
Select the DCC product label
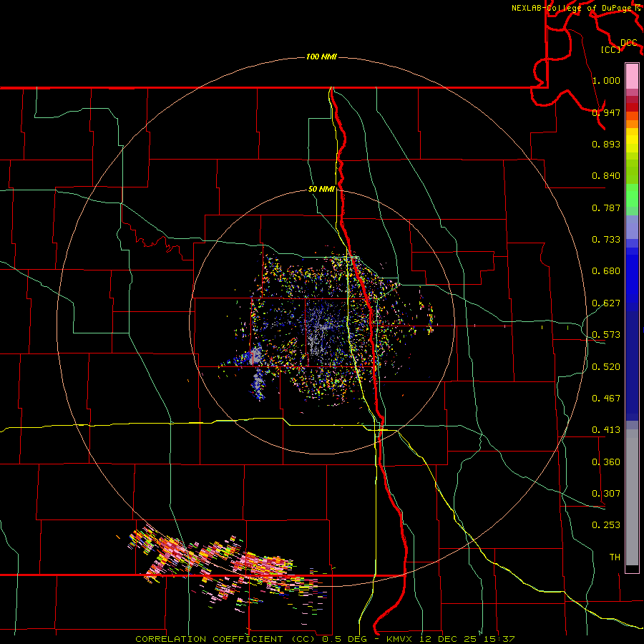[628, 43]
